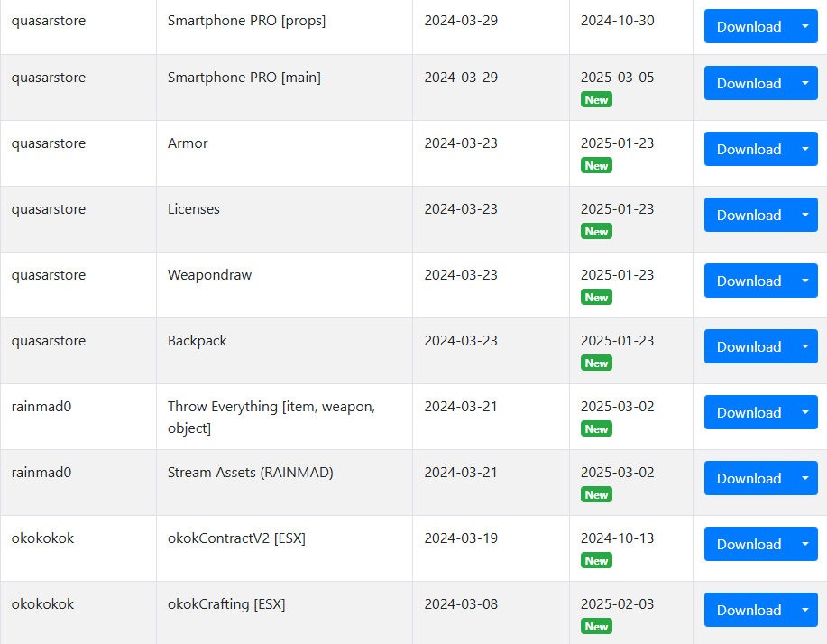Screen dimensions: 827x644
Task: Expand dropdown for Stream Assets (RAINMAD)
Action: 805,478
